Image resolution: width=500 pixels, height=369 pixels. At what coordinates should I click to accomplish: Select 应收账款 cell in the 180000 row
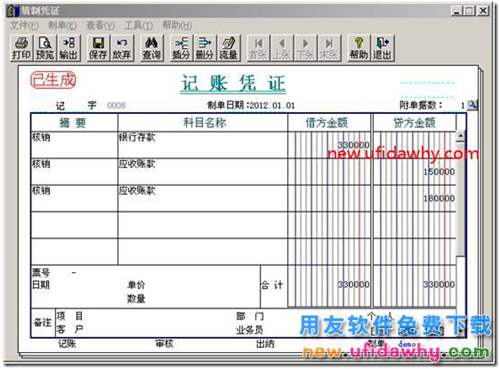(202, 198)
